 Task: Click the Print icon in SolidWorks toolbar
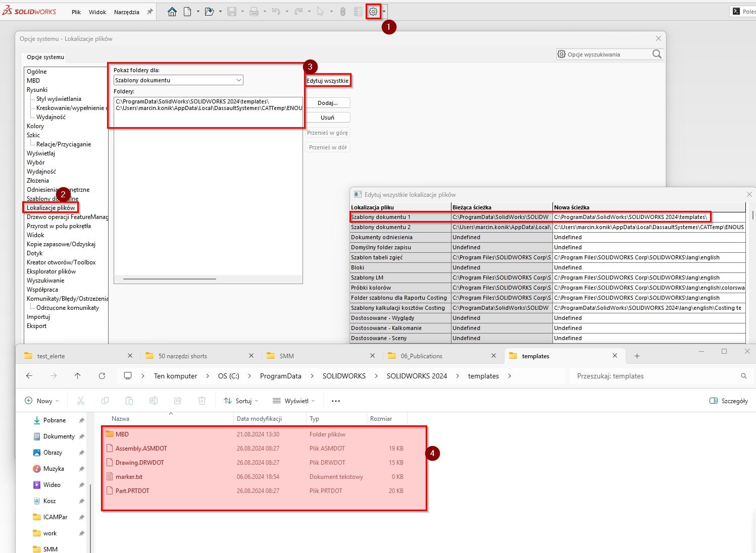(254, 12)
